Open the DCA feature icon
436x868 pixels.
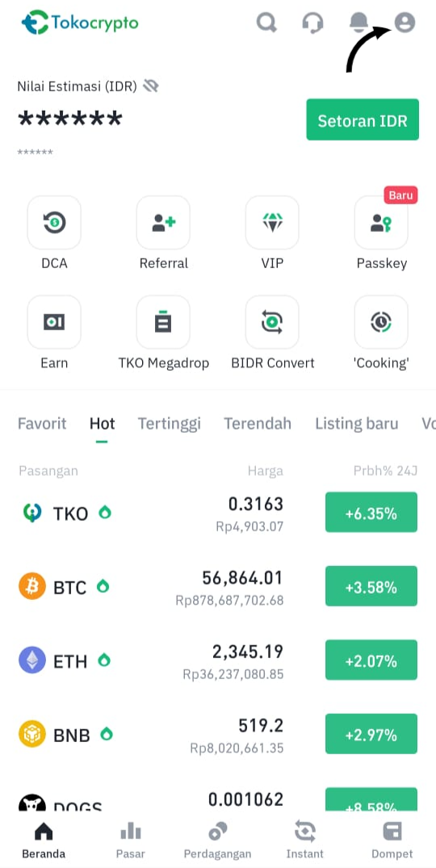pyautogui.click(x=54, y=223)
